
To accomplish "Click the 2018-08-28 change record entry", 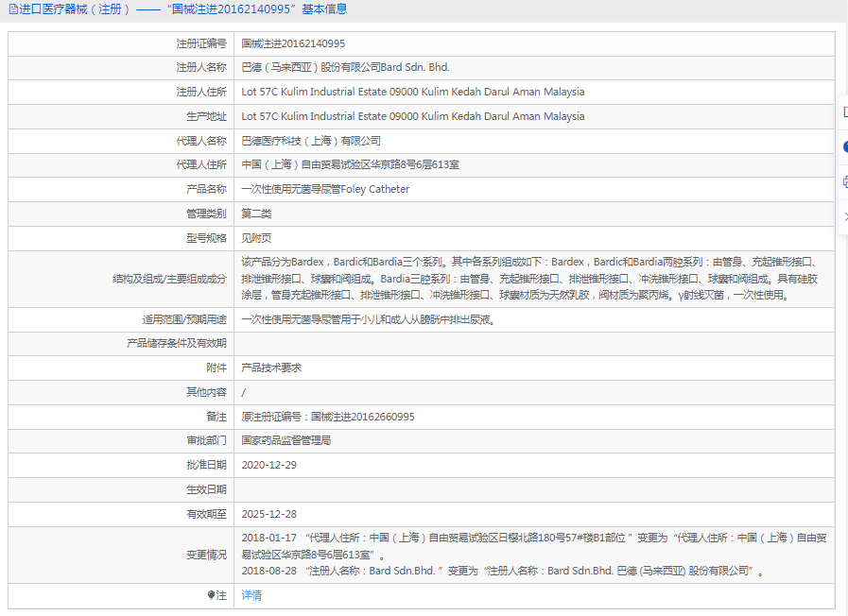I will [503, 572].
